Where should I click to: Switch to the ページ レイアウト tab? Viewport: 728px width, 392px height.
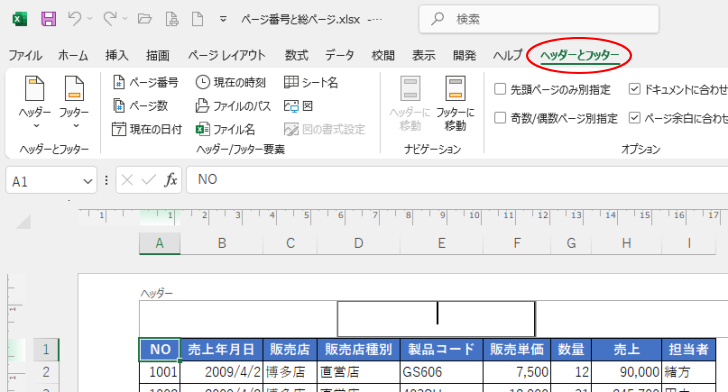(x=227, y=56)
